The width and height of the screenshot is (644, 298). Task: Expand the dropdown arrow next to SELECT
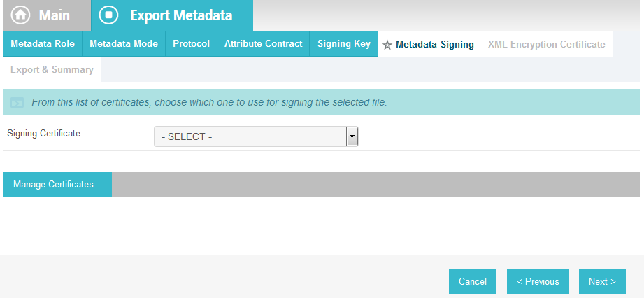(352, 136)
